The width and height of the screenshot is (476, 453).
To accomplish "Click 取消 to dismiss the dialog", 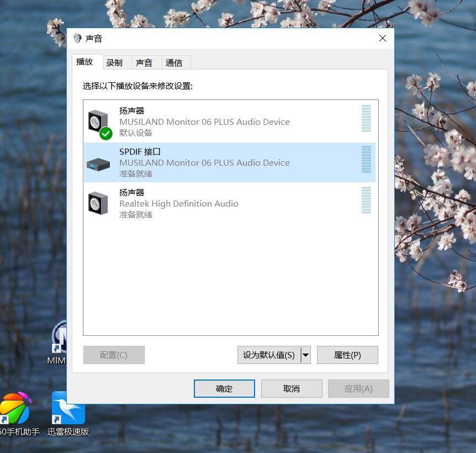I will (291, 388).
